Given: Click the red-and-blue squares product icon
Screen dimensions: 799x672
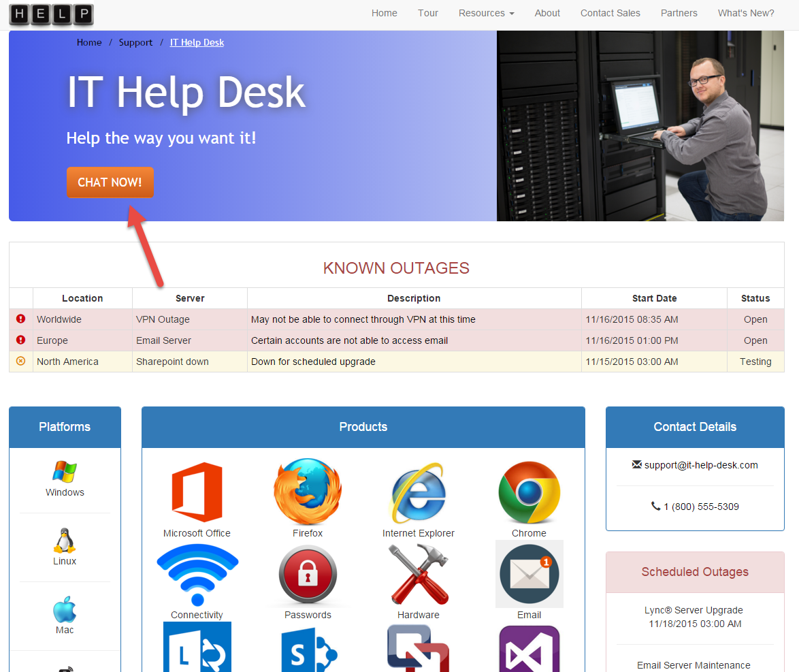Looking at the screenshot, I should pyautogui.click(x=419, y=648).
